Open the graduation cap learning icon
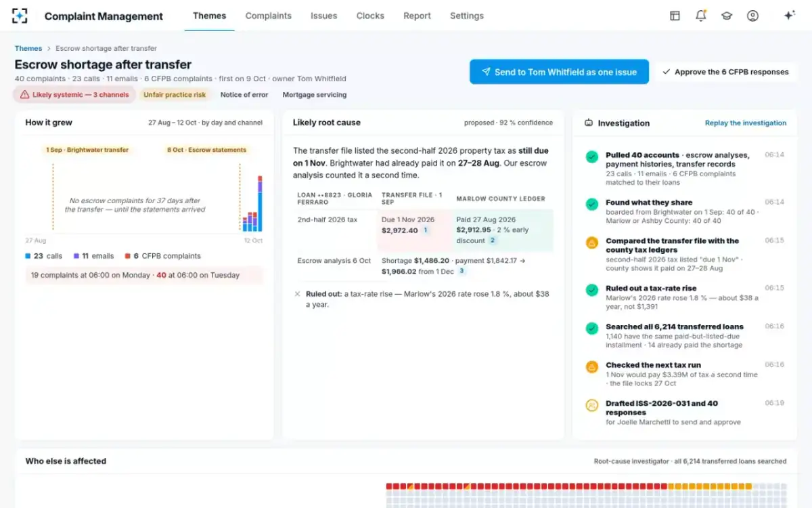This screenshot has width=812, height=508. 727,16
